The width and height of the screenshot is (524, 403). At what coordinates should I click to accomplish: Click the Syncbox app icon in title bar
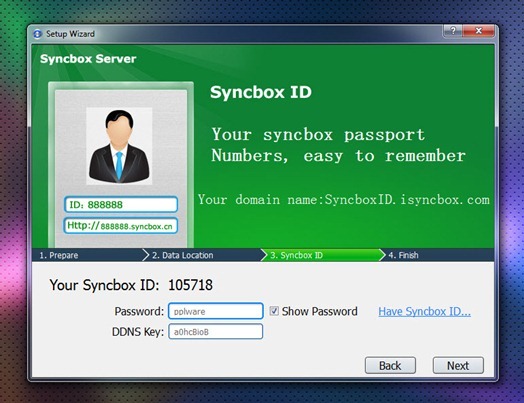coord(37,34)
